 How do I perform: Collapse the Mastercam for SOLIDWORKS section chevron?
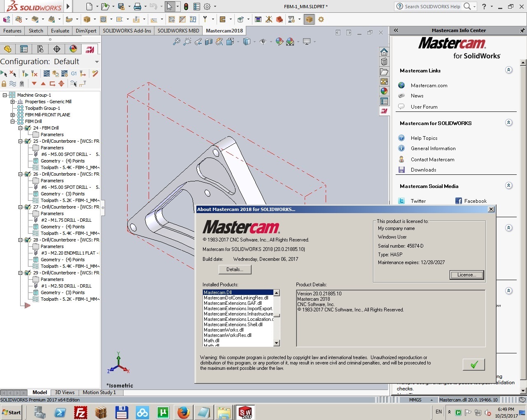click(x=509, y=123)
